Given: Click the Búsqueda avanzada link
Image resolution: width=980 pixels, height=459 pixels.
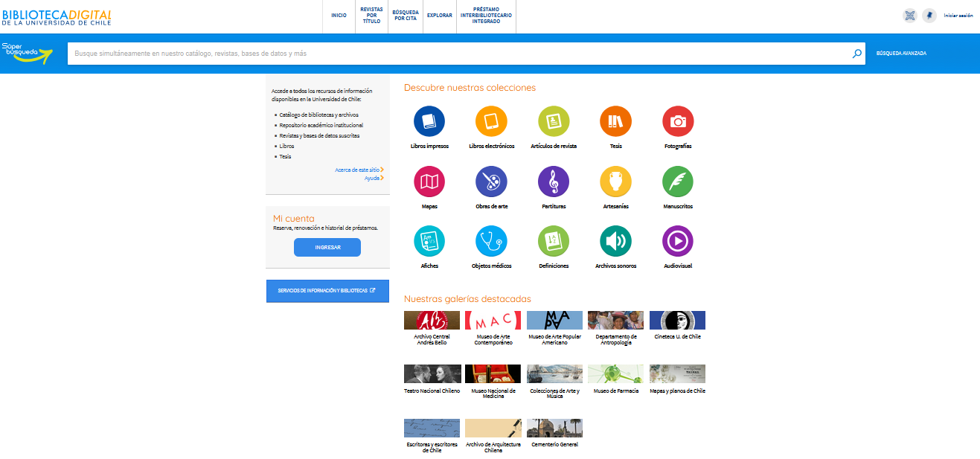Looking at the screenshot, I should (901, 54).
